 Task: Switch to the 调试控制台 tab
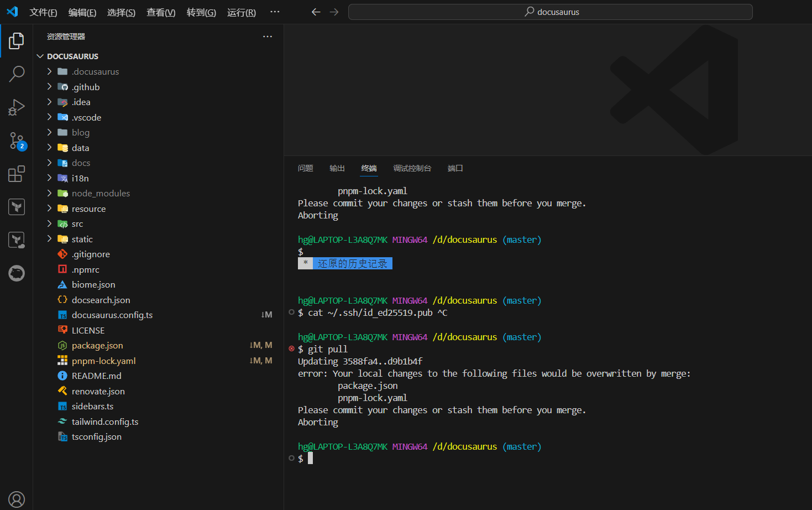[412, 168]
